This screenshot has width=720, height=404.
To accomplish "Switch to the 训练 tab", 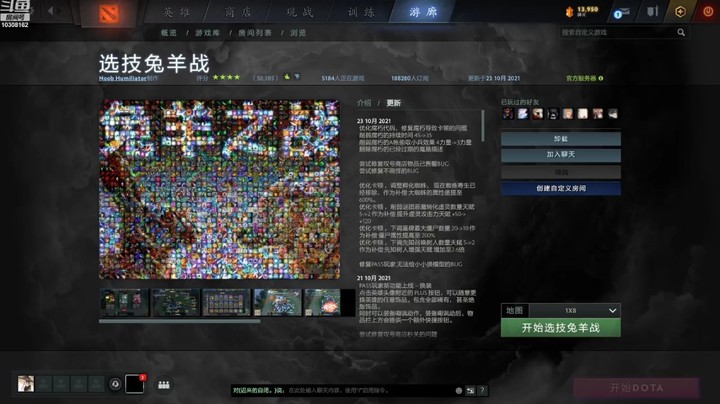I will (x=361, y=12).
